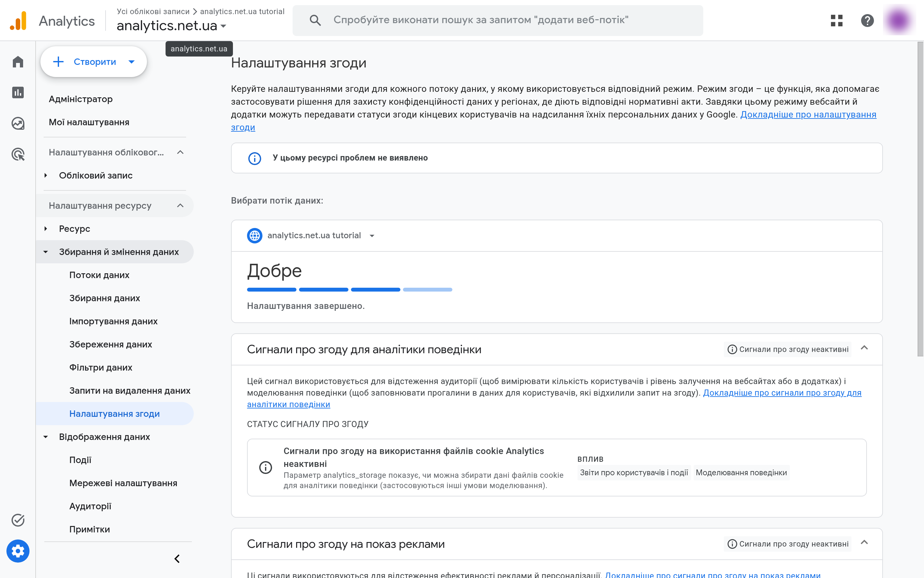Screen dimensions: 924x578
Task: Open Адміністратор menu item
Action: 81,99
